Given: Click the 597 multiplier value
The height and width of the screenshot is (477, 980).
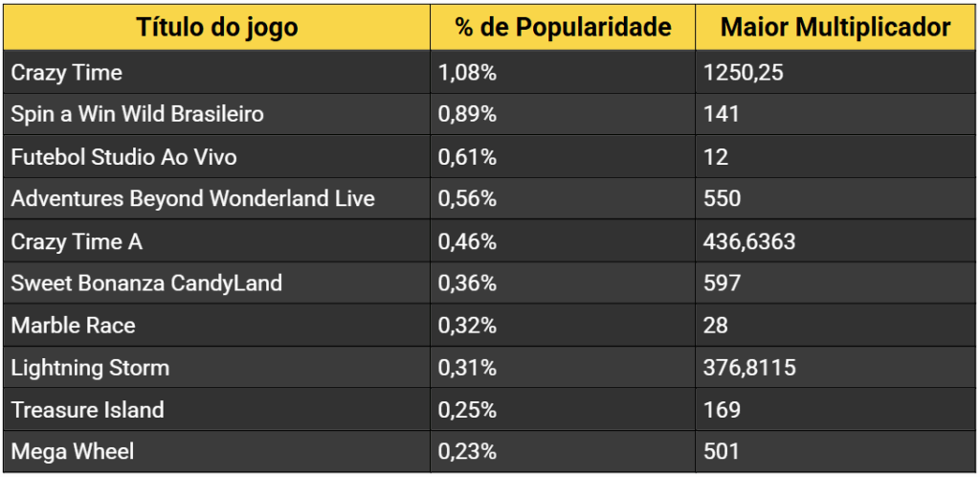Looking at the screenshot, I should (722, 284).
